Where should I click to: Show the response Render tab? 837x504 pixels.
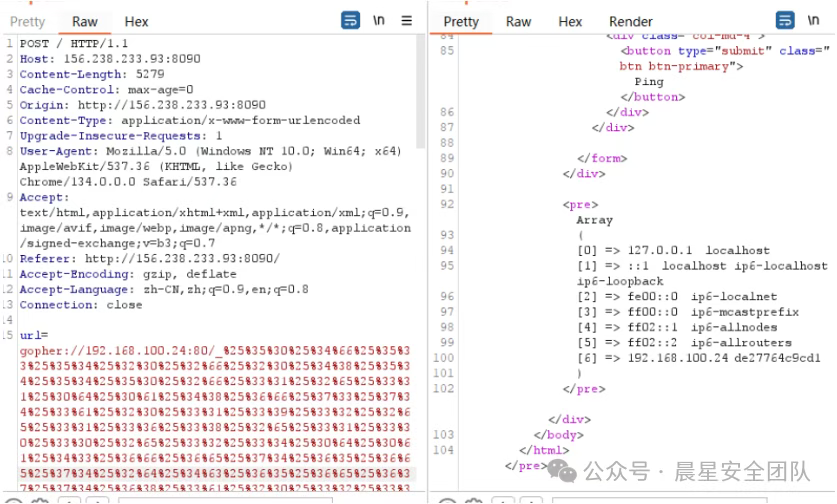coord(630,21)
